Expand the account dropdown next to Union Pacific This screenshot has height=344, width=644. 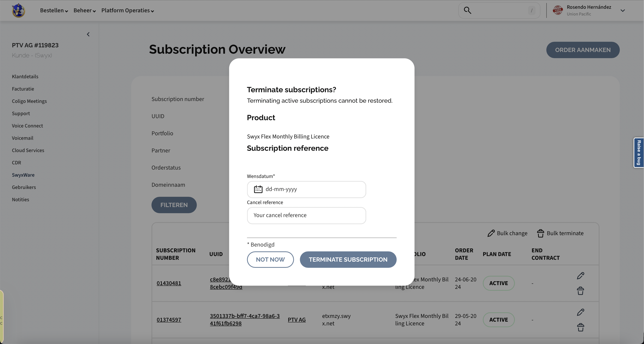[623, 10]
